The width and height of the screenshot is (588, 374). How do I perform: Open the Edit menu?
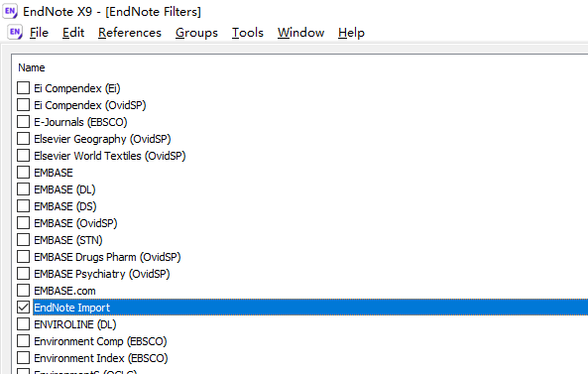(x=73, y=33)
